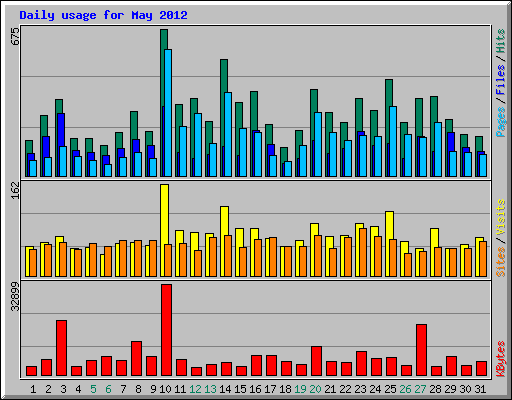Click the green Hits bar for day 14
This screenshot has height=400, width=512.
click(x=224, y=76)
